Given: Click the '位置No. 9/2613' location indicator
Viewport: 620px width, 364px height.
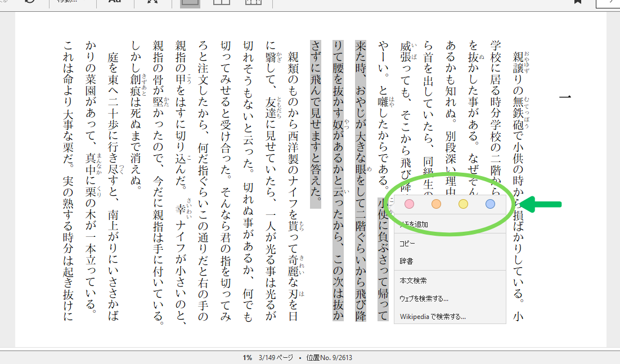Looking at the screenshot, I should (x=329, y=358).
